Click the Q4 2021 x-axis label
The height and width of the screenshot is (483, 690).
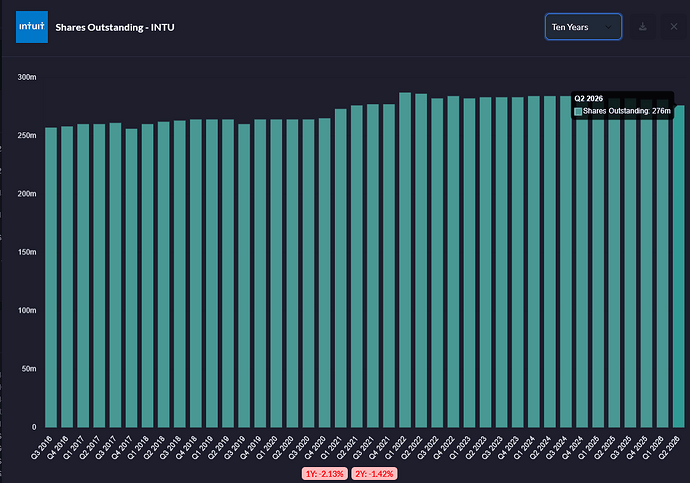pyautogui.click(x=379, y=447)
